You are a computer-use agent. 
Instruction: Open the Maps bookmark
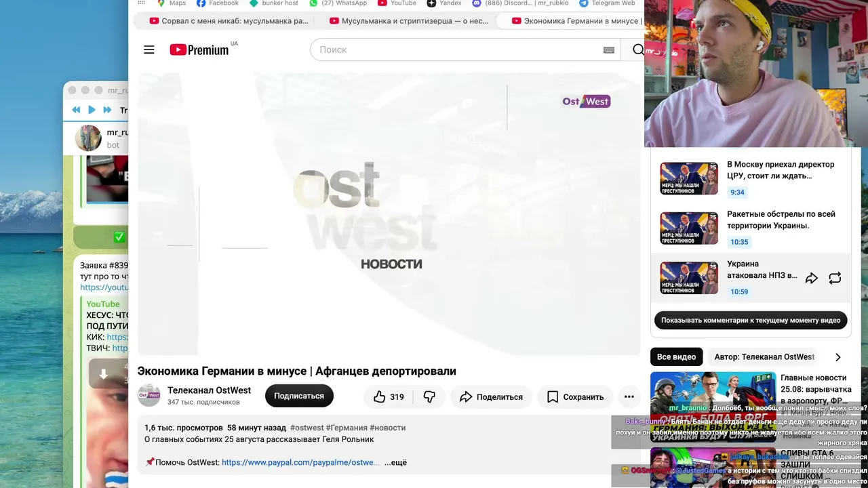pos(171,3)
